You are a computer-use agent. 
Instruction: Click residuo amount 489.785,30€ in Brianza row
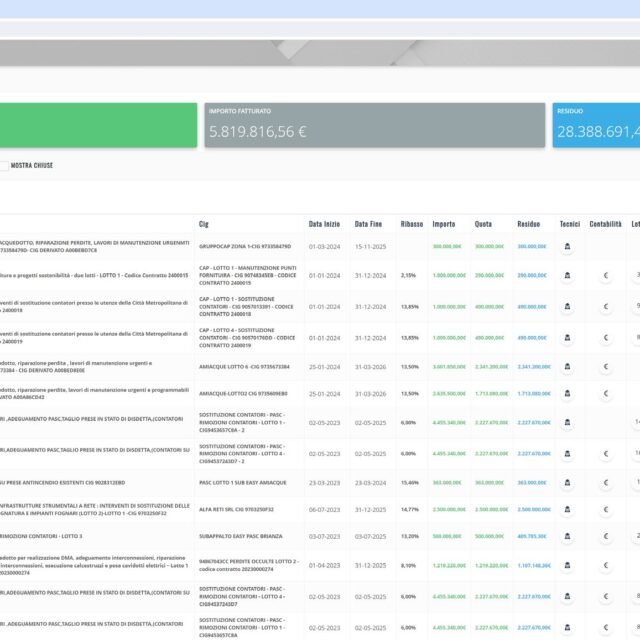[531, 535]
